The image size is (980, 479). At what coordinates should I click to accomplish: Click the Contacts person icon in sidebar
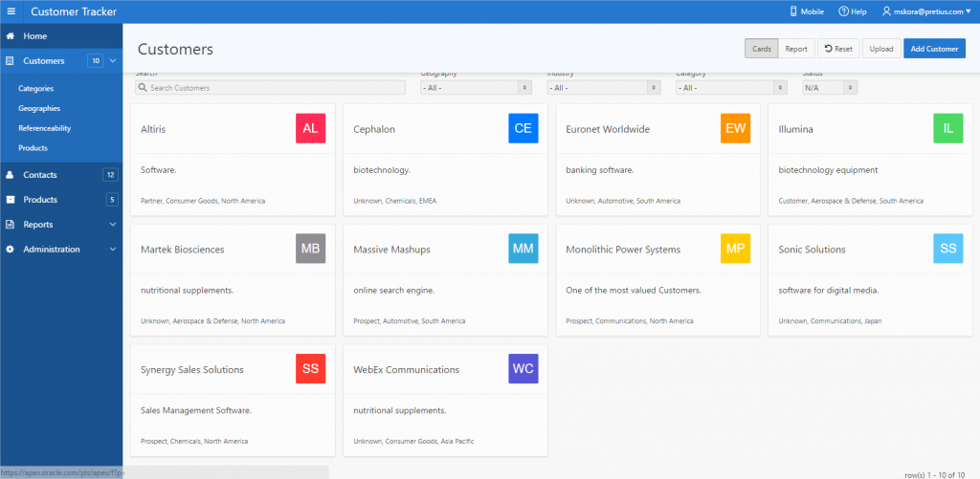tap(10, 175)
